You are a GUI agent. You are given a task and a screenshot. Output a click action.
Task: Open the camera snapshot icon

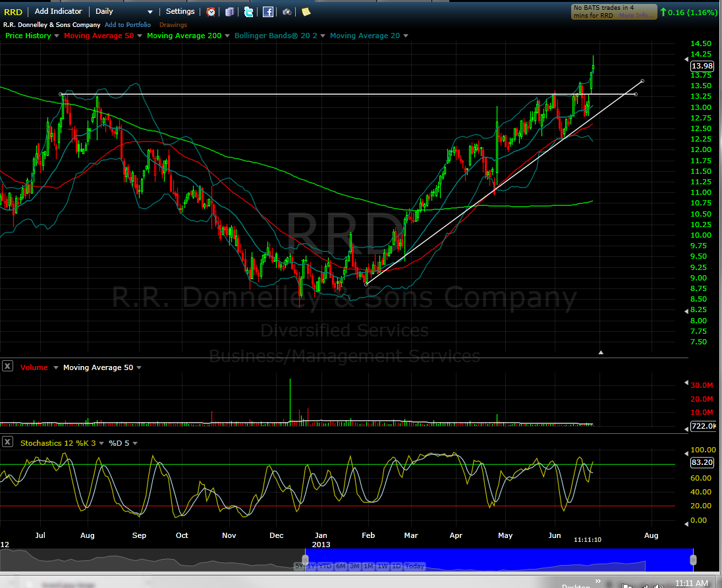287,12
